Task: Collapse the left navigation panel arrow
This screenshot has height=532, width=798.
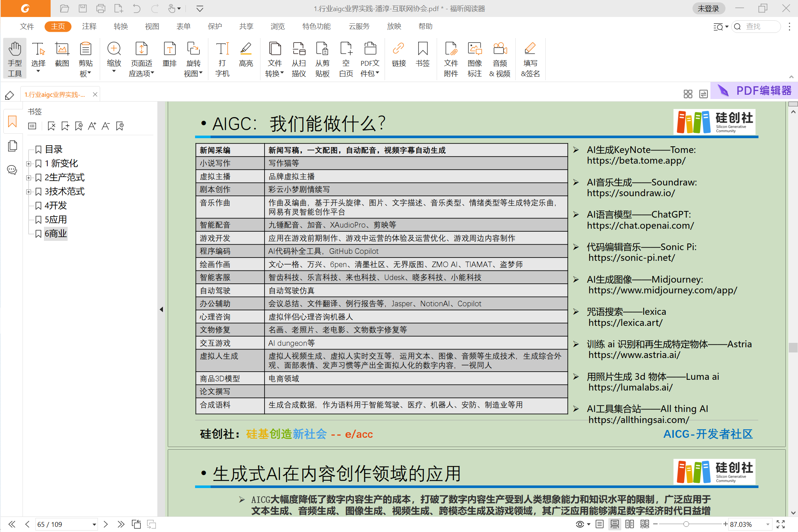Action: point(161,309)
